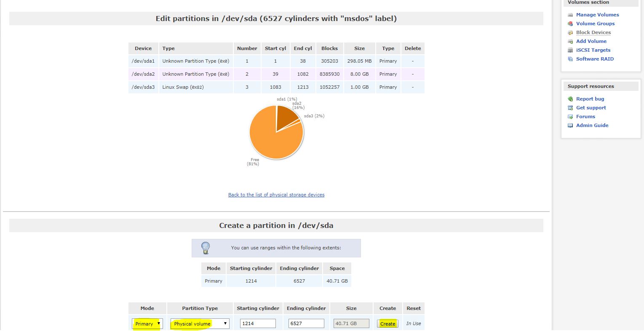Click the Add Volume icon
Screen dimensions: 644x331
pos(570,41)
